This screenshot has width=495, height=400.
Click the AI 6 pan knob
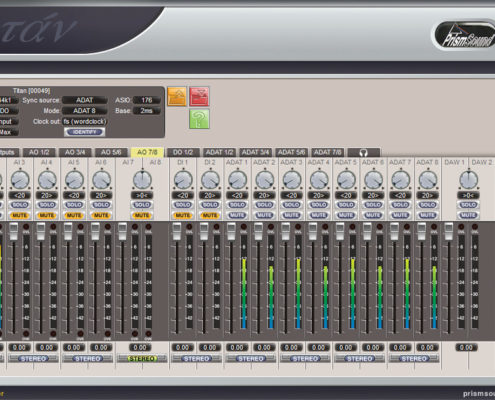[x=101, y=180]
